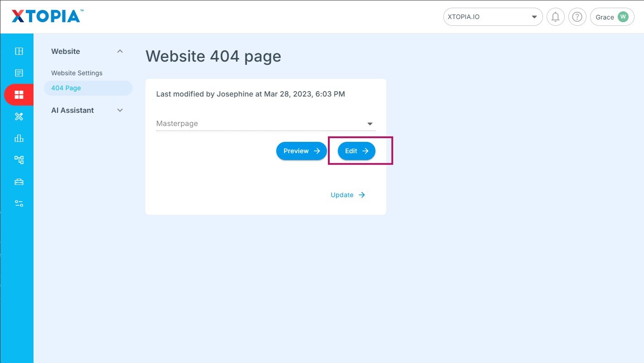This screenshot has height=363, width=644.
Task: Open the help question mark icon
Action: pos(577,17)
